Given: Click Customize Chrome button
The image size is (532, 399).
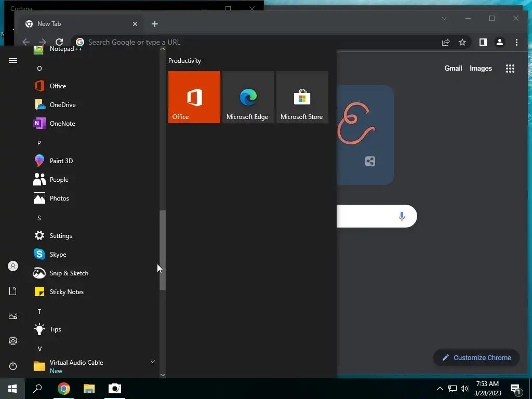Looking at the screenshot, I should pos(476,357).
